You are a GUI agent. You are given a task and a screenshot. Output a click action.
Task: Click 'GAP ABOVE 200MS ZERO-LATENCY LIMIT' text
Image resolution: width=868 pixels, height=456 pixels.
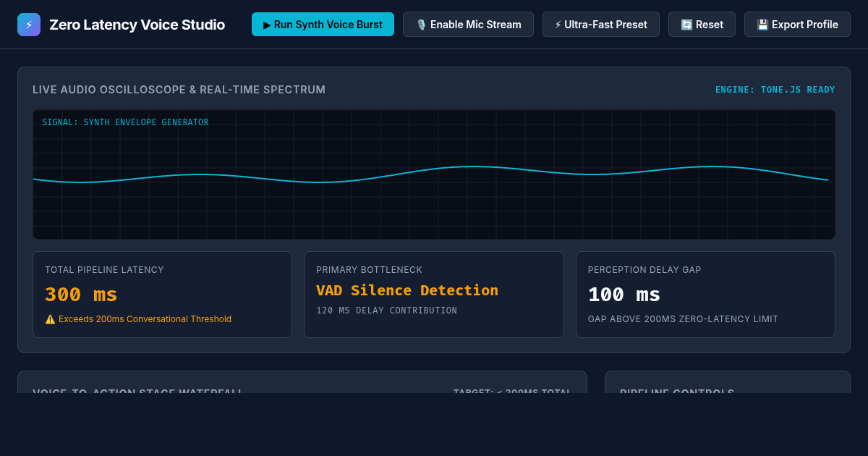[683, 319]
